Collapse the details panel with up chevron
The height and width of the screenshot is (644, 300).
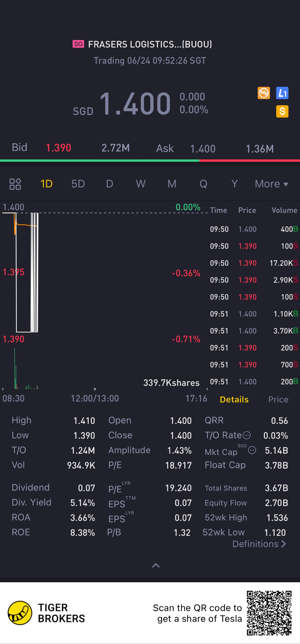(156, 565)
